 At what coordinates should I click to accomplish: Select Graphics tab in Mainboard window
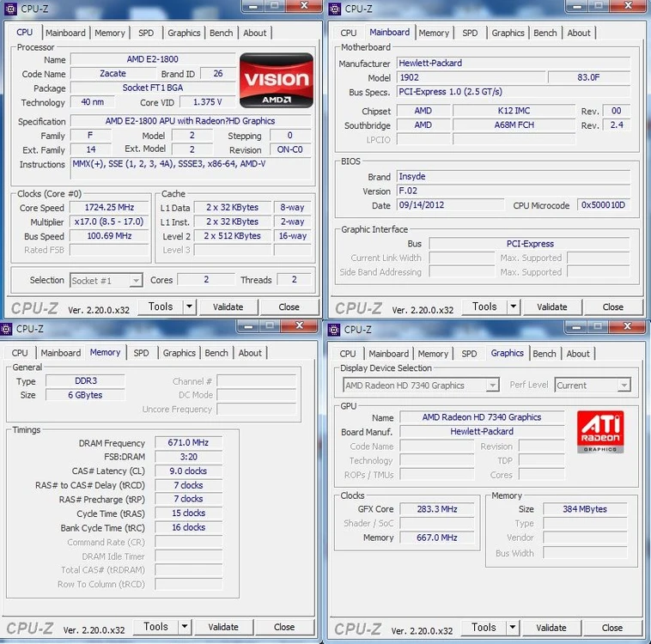point(508,33)
